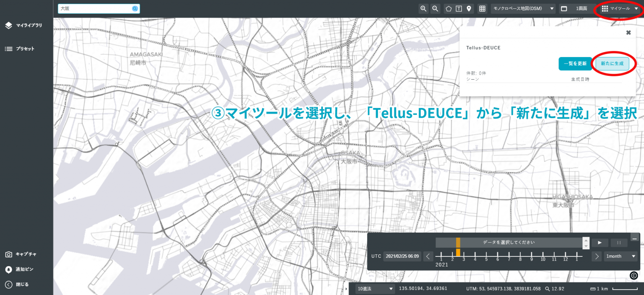
Task: Select the polygon drawing tool
Action: 449,9
